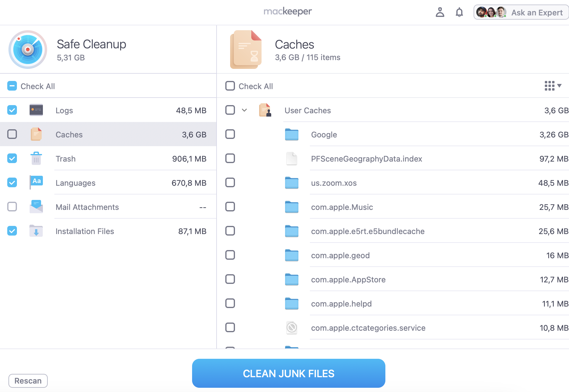Select the Logs icon in the sidebar
The image size is (569, 392).
coord(36,110)
